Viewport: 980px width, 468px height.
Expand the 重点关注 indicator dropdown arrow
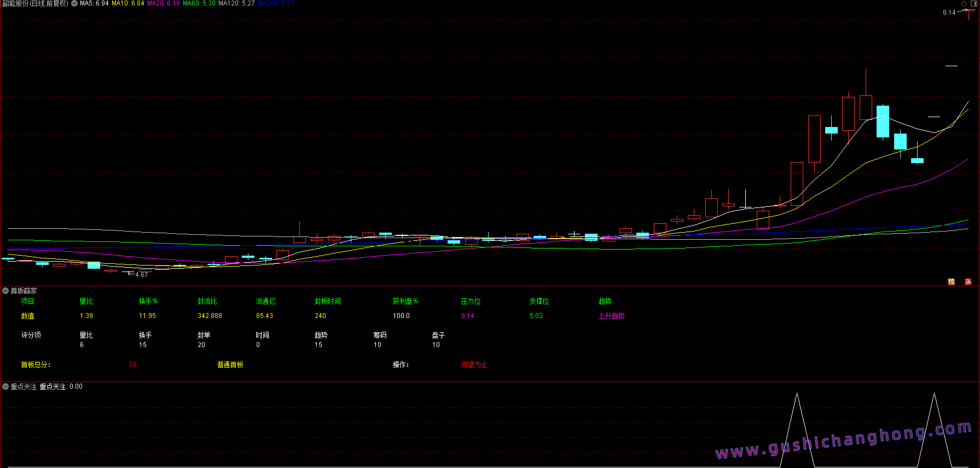pyautogui.click(x=5, y=386)
